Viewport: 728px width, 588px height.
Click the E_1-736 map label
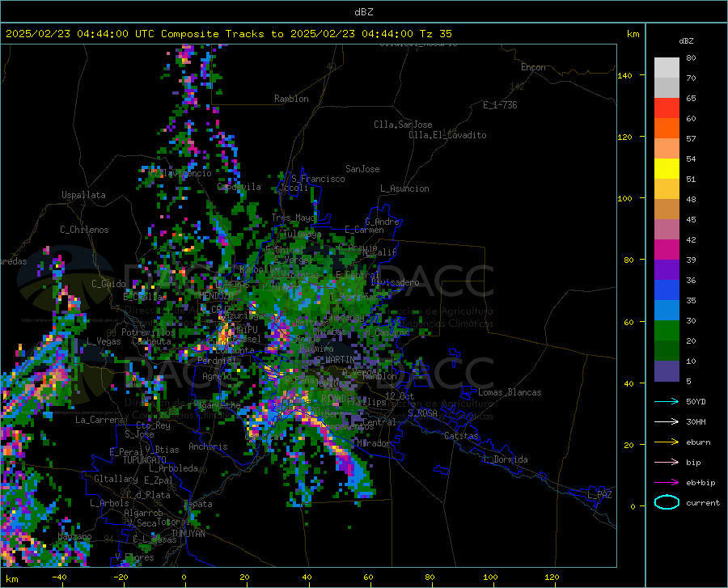pos(500,105)
